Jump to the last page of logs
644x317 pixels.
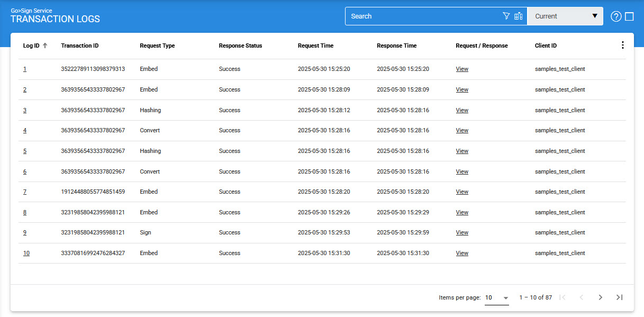619,297
